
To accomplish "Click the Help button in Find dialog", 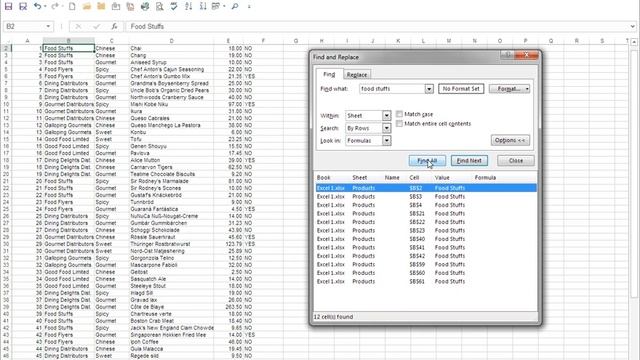I will (x=508, y=54).
